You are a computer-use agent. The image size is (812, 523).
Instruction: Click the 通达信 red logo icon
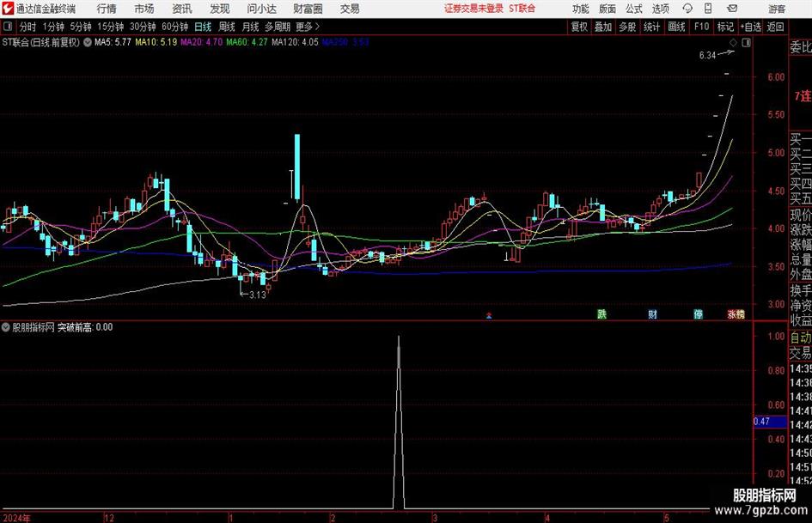click(7, 9)
